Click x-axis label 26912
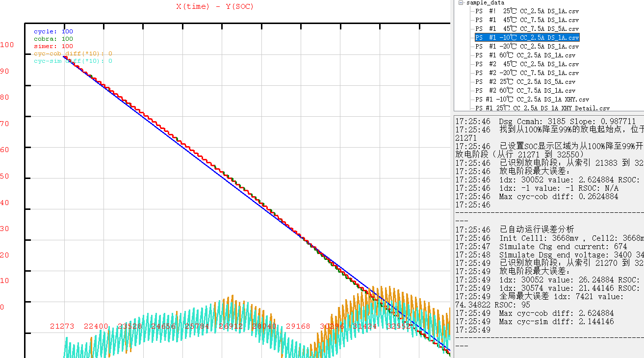 231,326
